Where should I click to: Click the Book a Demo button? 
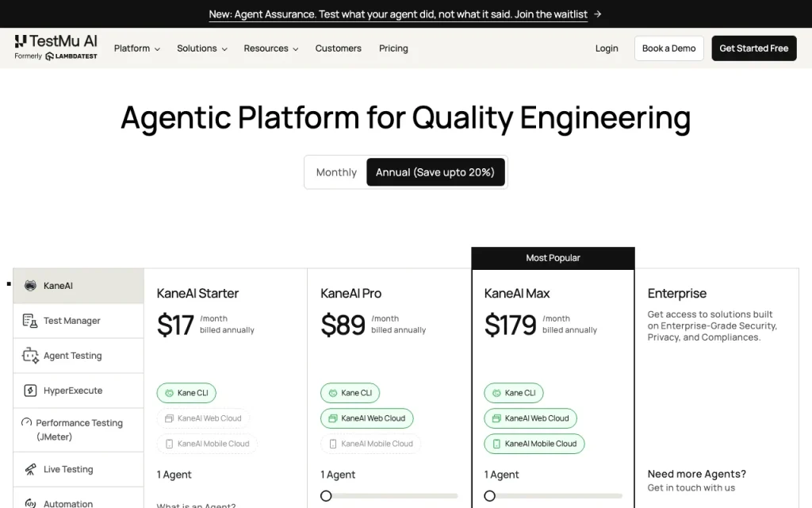tap(669, 48)
